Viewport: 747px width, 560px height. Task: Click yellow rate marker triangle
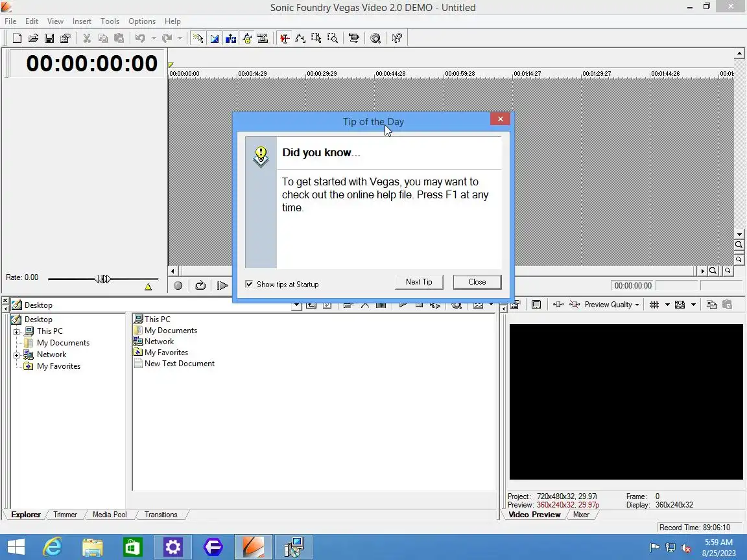click(148, 286)
